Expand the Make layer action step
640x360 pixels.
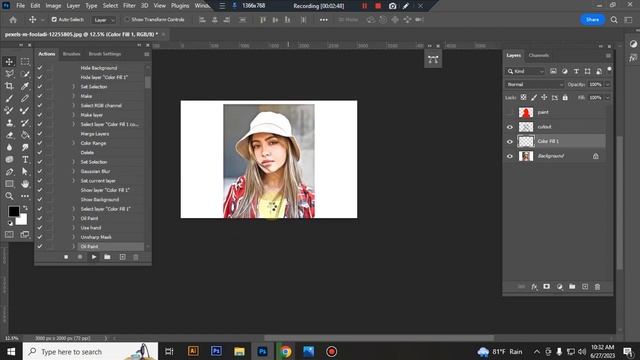(x=74, y=115)
